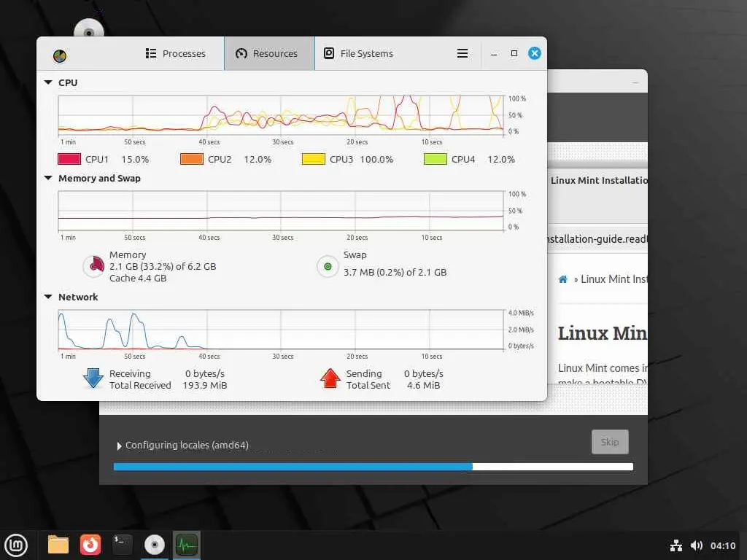
Task: Open the Terminal from the taskbar
Action: coord(122,544)
